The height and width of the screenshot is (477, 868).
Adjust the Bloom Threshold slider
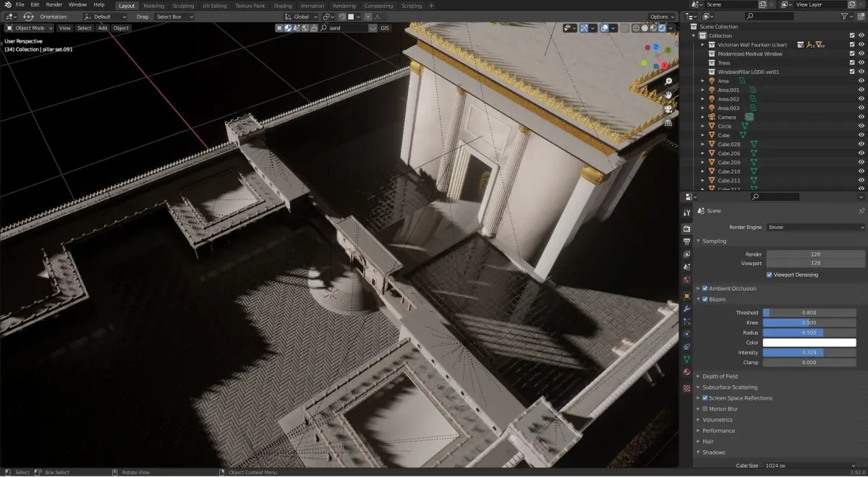[809, 313]
